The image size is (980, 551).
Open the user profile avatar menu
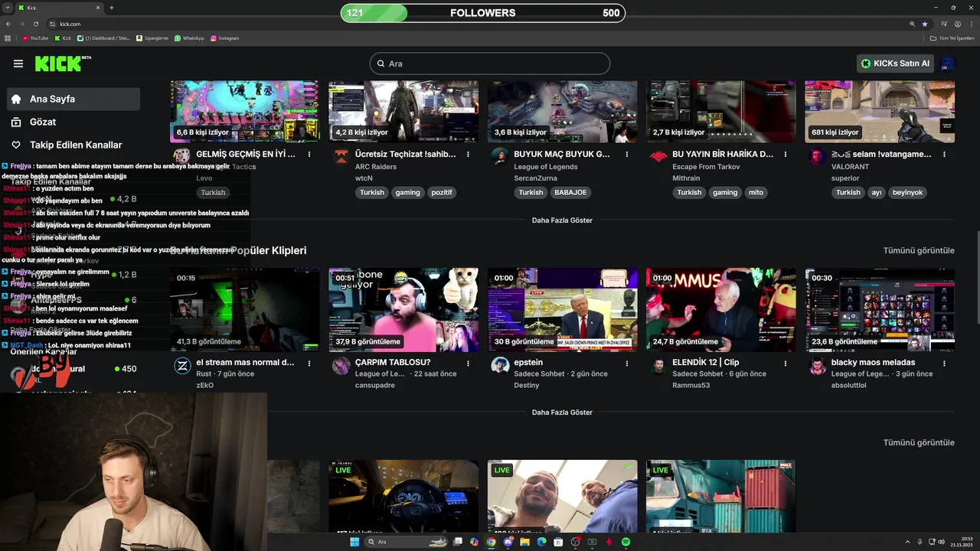click(948, 64)
